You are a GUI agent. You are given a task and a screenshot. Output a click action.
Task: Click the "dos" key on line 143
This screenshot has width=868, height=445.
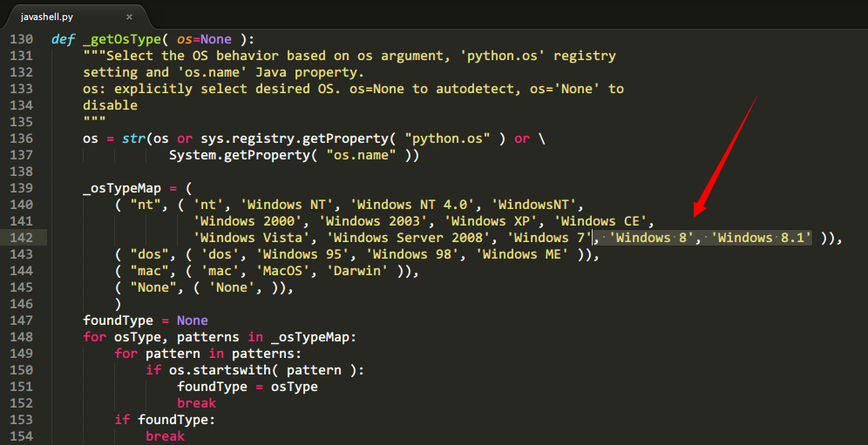(150, 254)
